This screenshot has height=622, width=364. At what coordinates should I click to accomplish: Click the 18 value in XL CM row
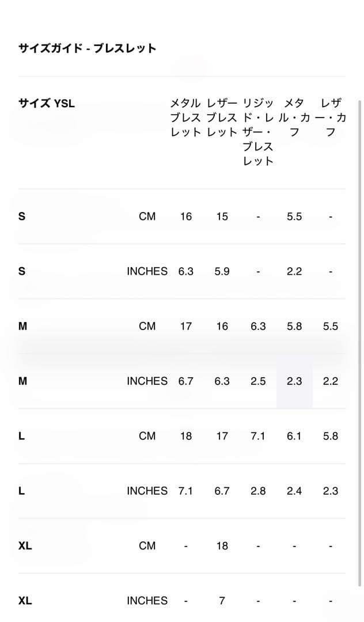pos(222,546)
